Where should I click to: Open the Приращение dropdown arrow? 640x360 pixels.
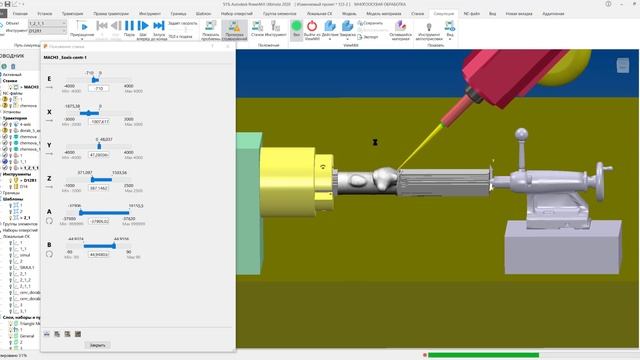tap(82, 39)
